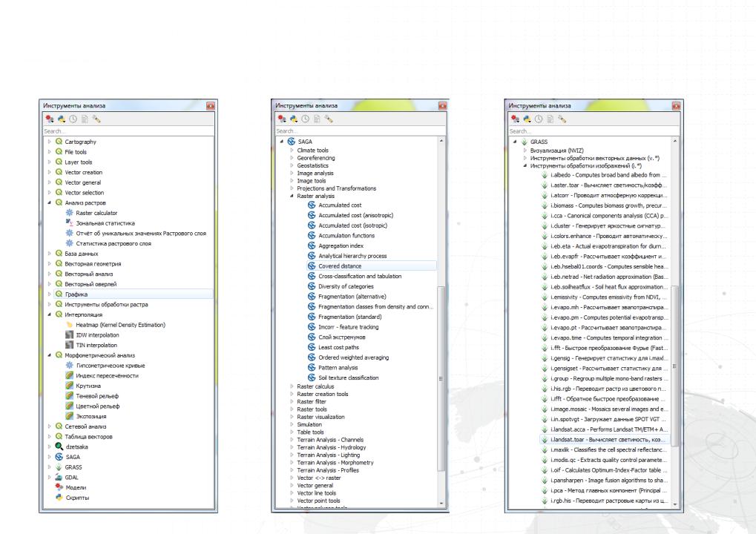Expand the File tools group

(x=49, y=152)
